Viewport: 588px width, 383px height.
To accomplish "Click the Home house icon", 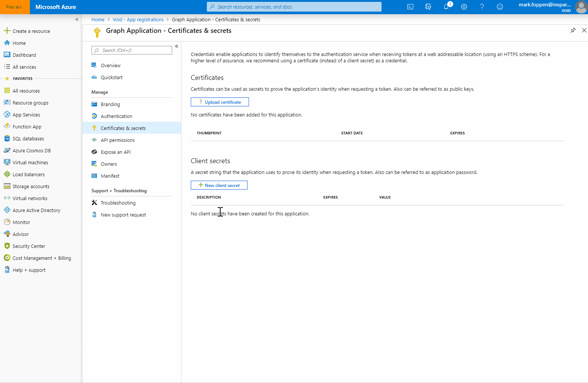I will point(7,43).
